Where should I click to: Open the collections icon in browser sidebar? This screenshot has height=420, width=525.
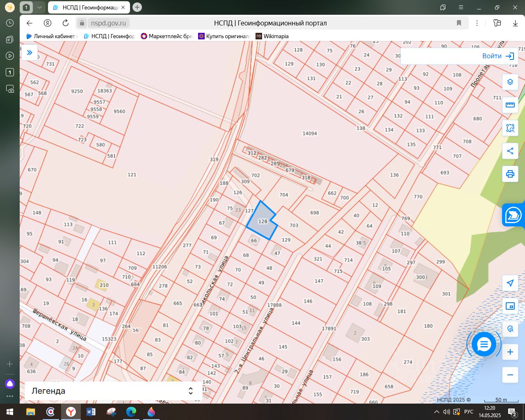[x=10, y=39]
